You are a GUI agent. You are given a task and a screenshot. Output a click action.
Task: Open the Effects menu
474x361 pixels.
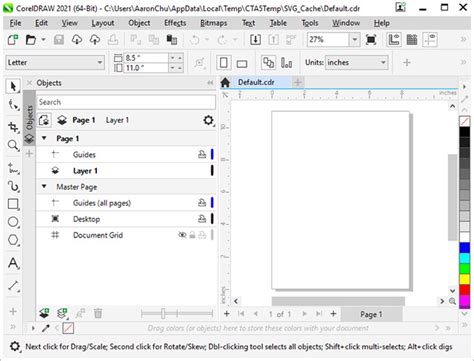tap(175, 23)
